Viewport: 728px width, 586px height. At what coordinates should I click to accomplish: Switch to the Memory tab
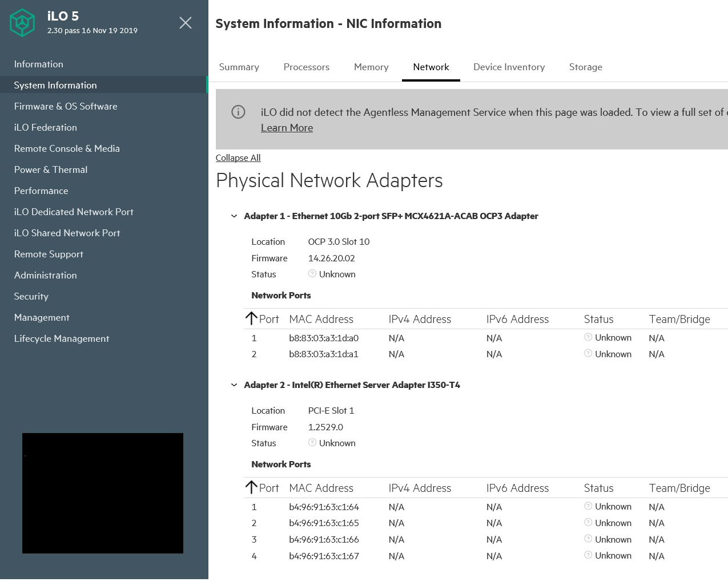[x=371, y=67]
